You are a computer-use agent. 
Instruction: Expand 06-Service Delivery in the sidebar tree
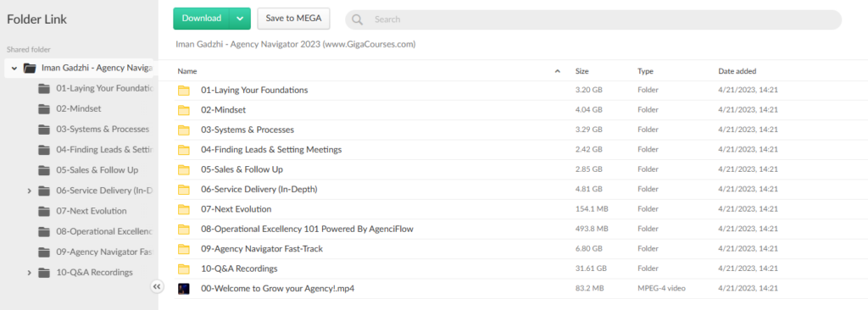29,191
